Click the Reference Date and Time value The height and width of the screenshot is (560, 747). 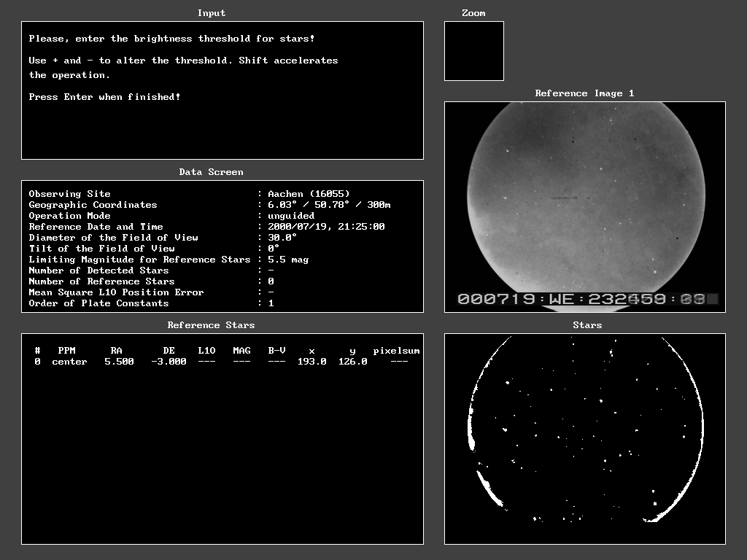tap(326, 227)
